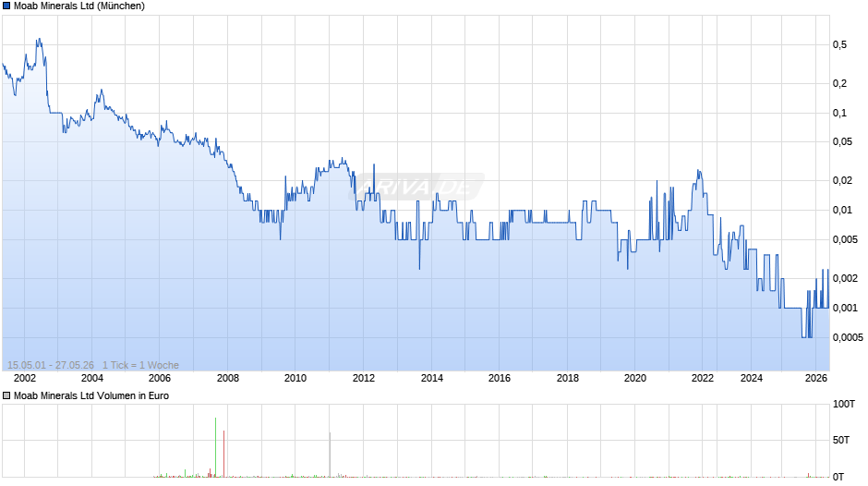Click the '1 Tick = 1 Woche' label
The image size is (868, 486).
click(x=140, y=365)
